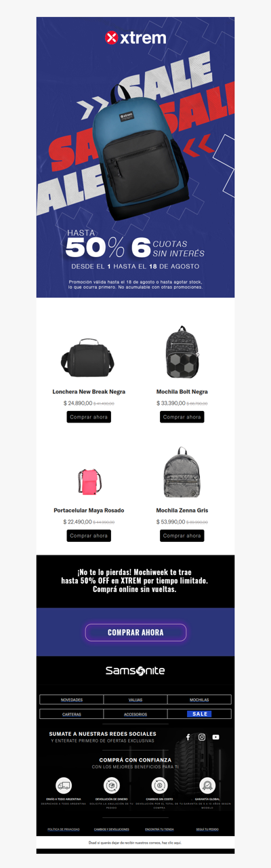Screen dimensions: 271x868
Task: Select the blue SALE menu item
Action: pyautogui.click(x=199, y=714)
